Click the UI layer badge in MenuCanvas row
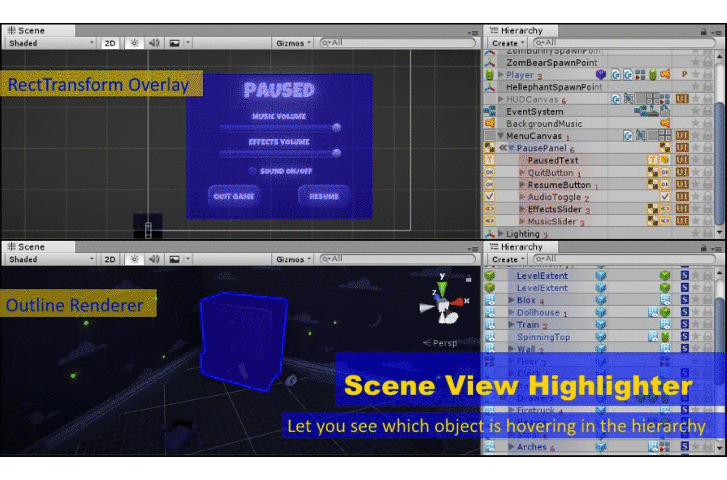This screenshot has height=480, width=727. pyautogui.click(x=682, y=135)
